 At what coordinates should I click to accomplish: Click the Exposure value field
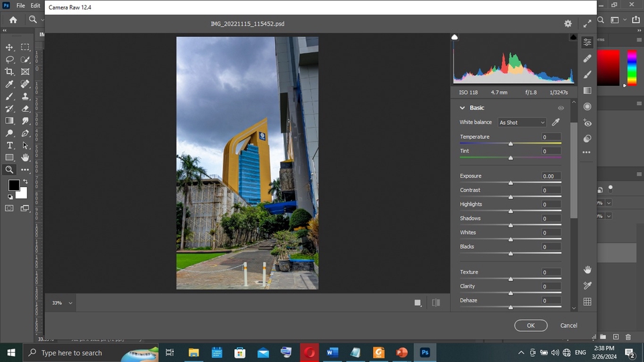[550, 176]
